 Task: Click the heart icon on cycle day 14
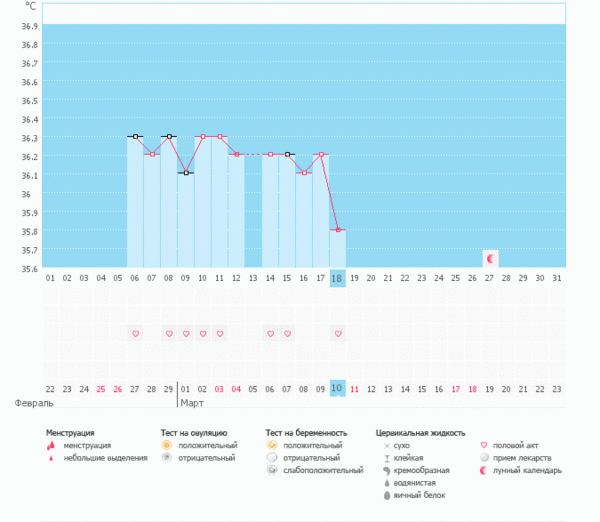[270, 333]
